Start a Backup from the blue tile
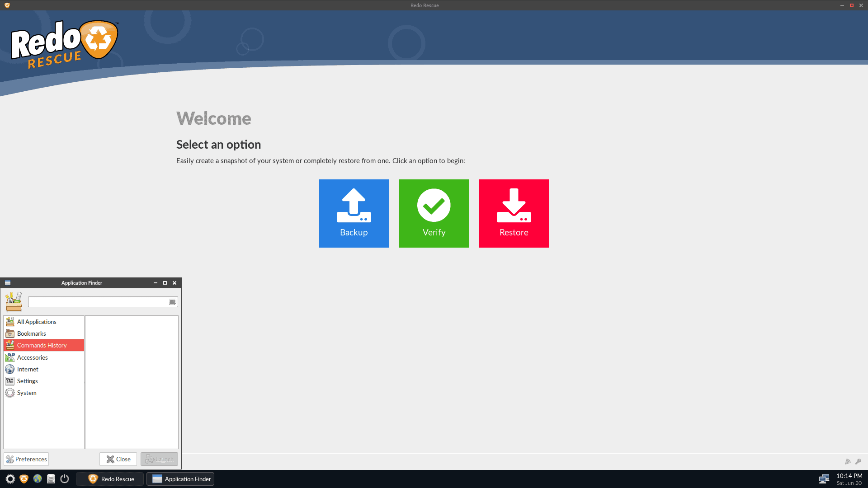Viewport: 868px width, 488px height. (x=354, y=213)
